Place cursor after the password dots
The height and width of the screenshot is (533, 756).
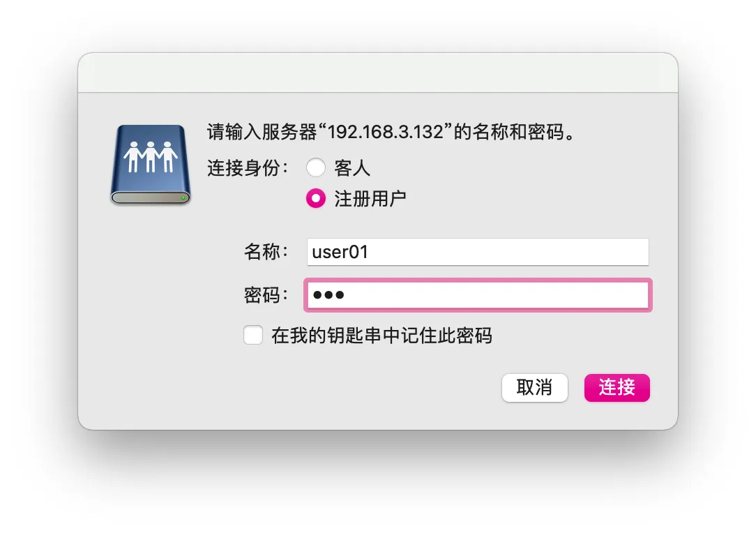coord(346,294)
